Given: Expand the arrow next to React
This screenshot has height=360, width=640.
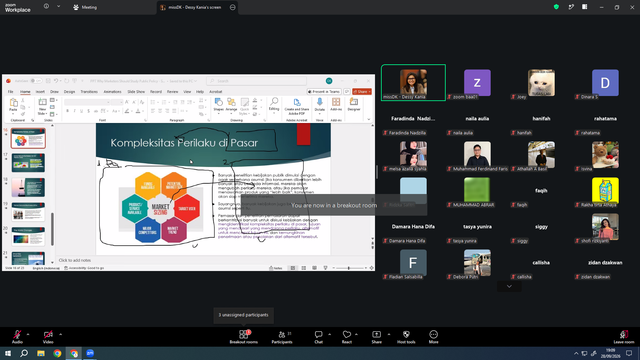Looking at the screenshot, I should pos(356,334).
